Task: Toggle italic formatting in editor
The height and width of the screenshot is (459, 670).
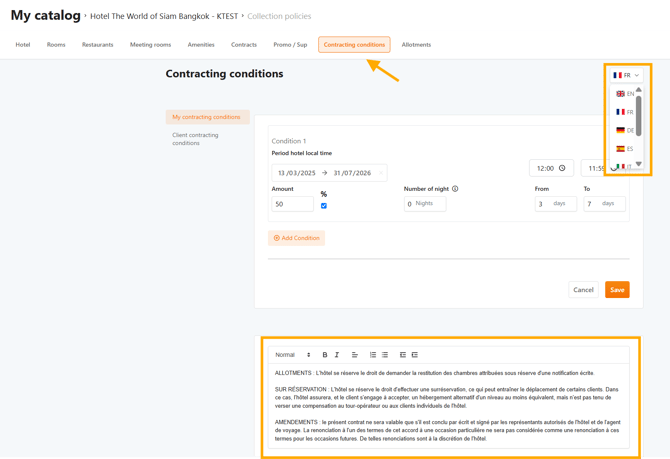Action: click(337, 355)
